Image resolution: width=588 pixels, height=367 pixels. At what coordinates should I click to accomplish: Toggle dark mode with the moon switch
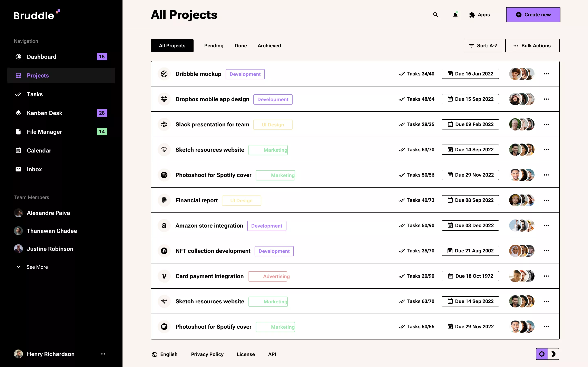[553, 354]
